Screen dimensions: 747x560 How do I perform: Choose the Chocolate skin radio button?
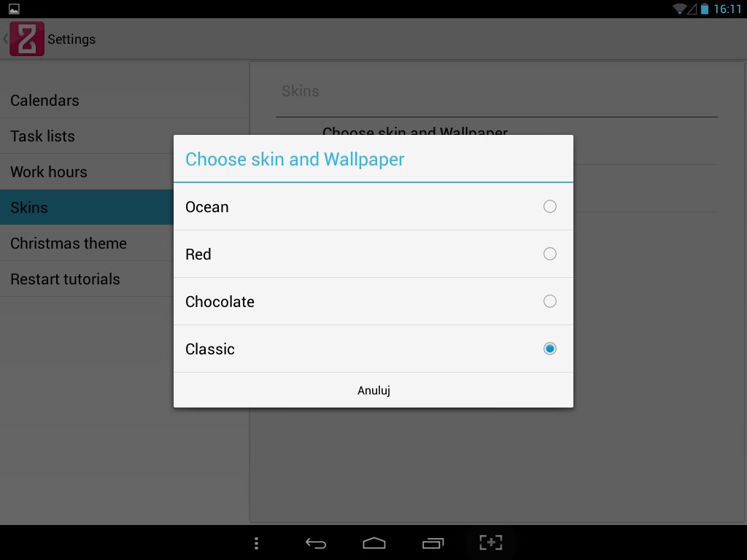(550, 301)
